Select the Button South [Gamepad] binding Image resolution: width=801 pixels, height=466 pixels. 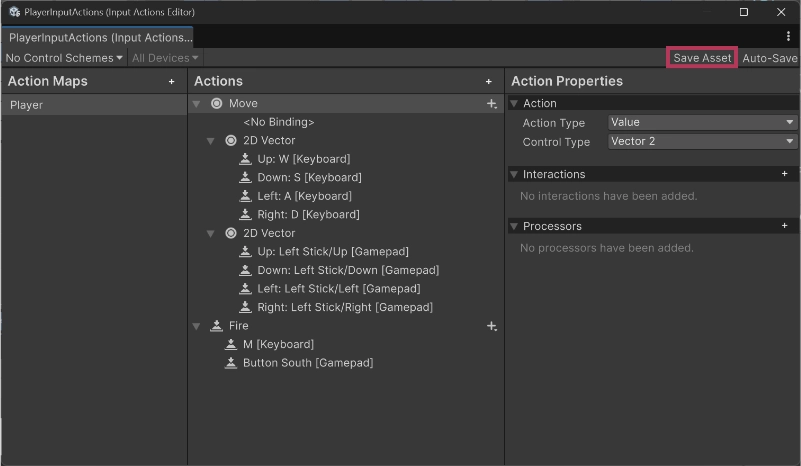tap(307, 363)
